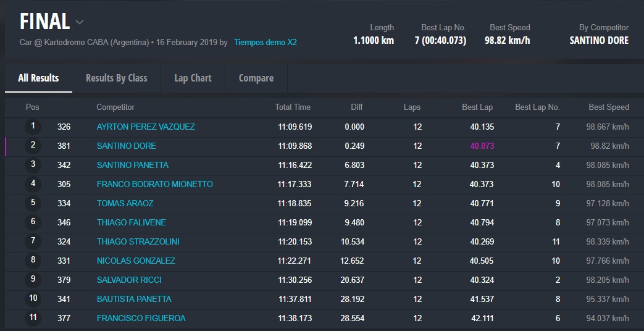This screenshot has height=331, width=644.
Task: Expand the FINAL session dropdown arrow
Action: tap(80, 23)
